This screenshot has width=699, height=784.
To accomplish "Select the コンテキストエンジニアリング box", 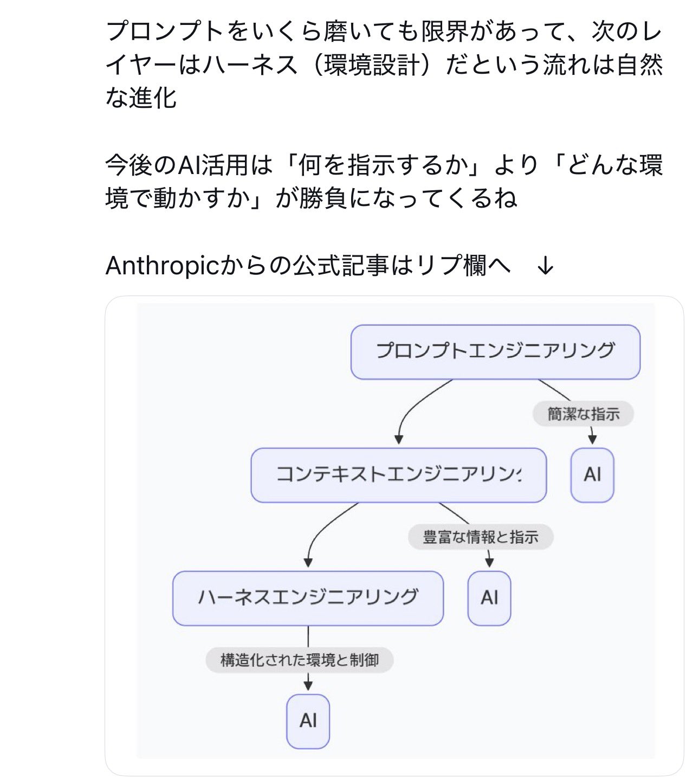I will 398,475.
